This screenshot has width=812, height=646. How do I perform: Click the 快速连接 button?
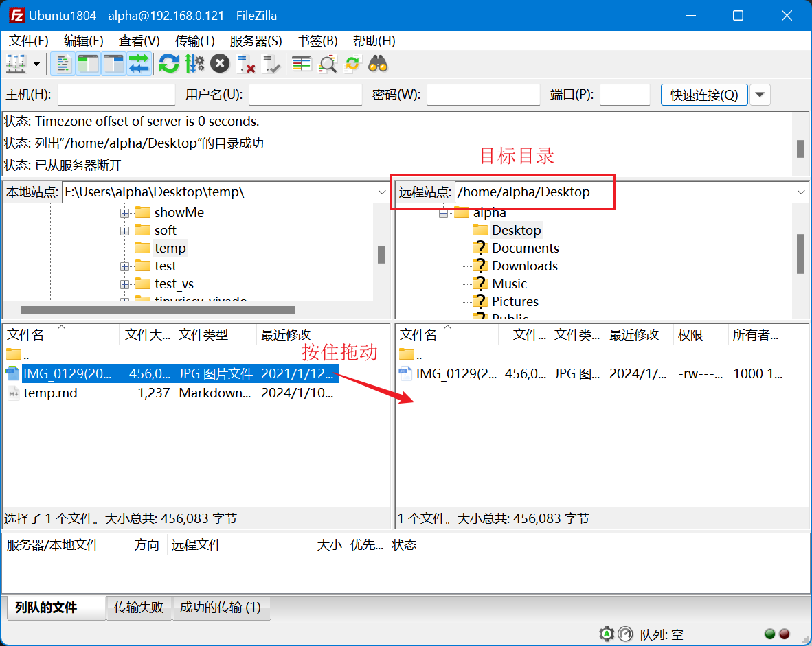pyautogui.click(x=704, y=95)
